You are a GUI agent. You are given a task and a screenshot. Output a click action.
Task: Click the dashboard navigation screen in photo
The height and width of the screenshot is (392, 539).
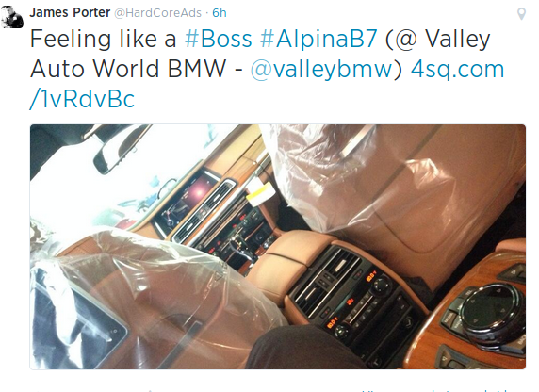point(186,200)
